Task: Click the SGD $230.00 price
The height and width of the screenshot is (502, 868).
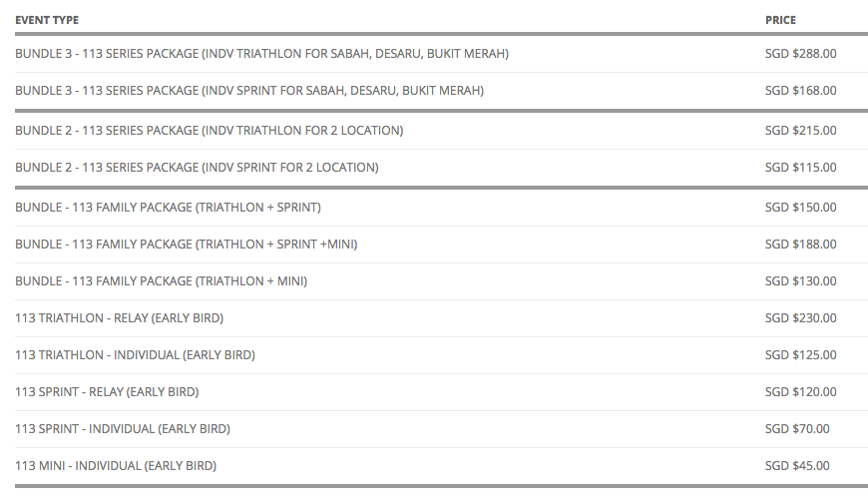Action: 800,318
